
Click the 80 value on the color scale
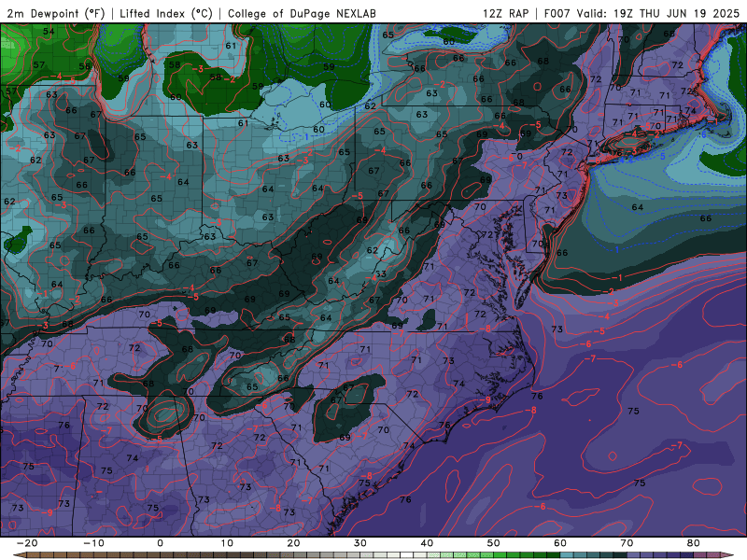pyautogui.click(x=694, y=543)
